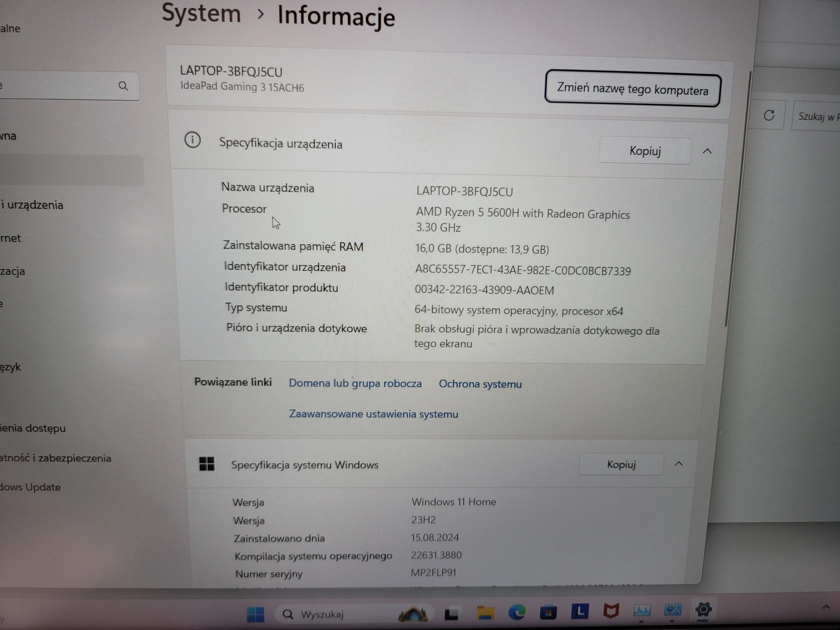Open Microsoft Store from the taskbar
This screenshot has height=630, width=840.
548,612
